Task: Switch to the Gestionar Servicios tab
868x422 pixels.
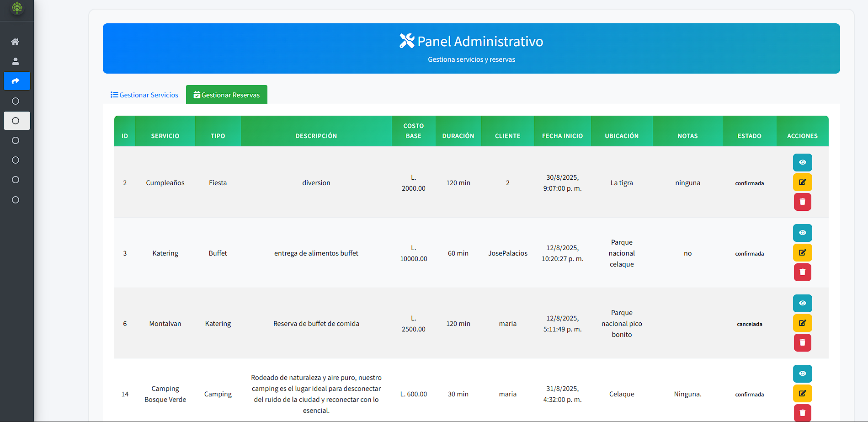Action: (144, 95)
